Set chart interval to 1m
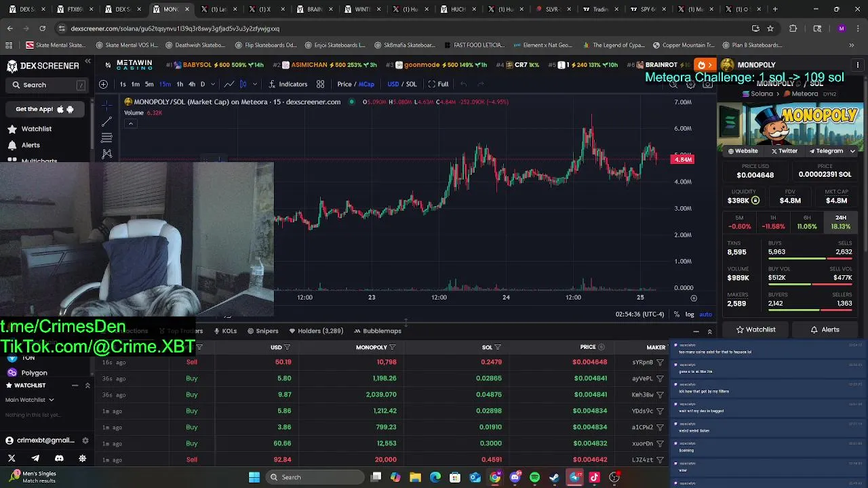The image size is (868, 488). coord(136,84)
